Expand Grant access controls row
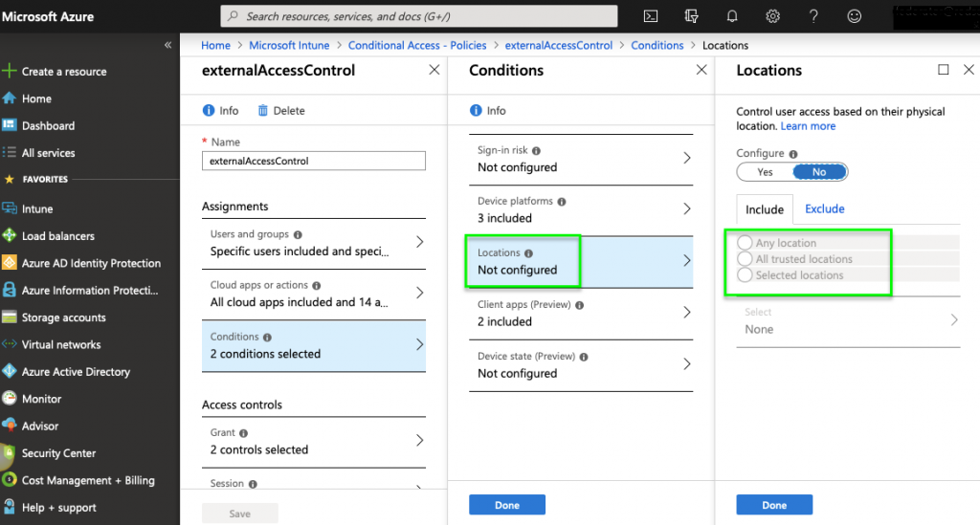This screenshot has height=525, width=980. [x=314, y=442]
